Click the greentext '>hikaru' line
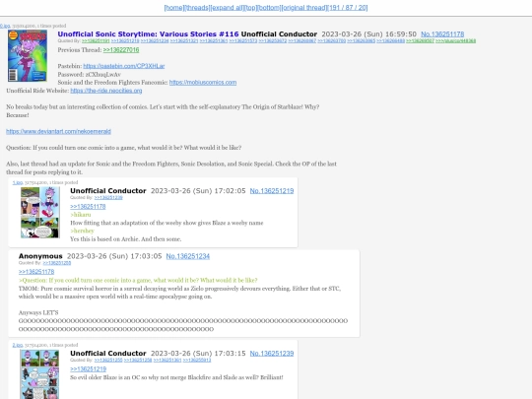Viewport: 532px width, 399px height. [81, 215]
